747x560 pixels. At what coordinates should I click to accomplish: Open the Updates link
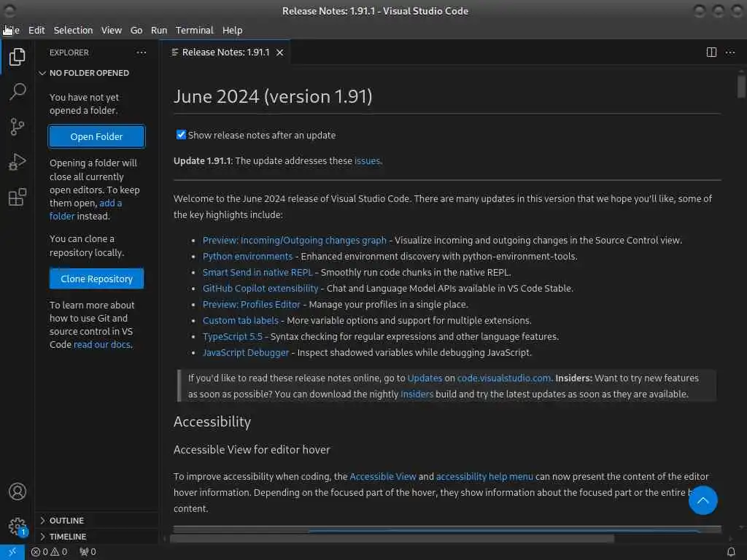tap(425, 378)
